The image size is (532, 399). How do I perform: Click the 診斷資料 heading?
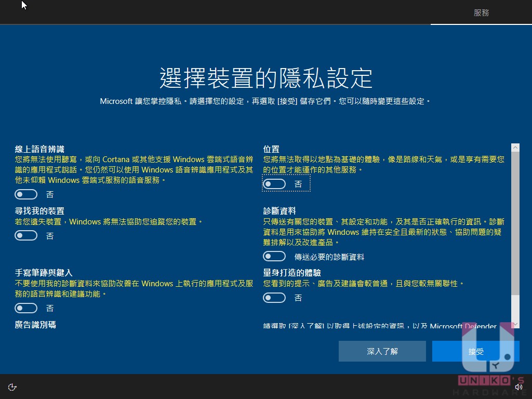280,211
